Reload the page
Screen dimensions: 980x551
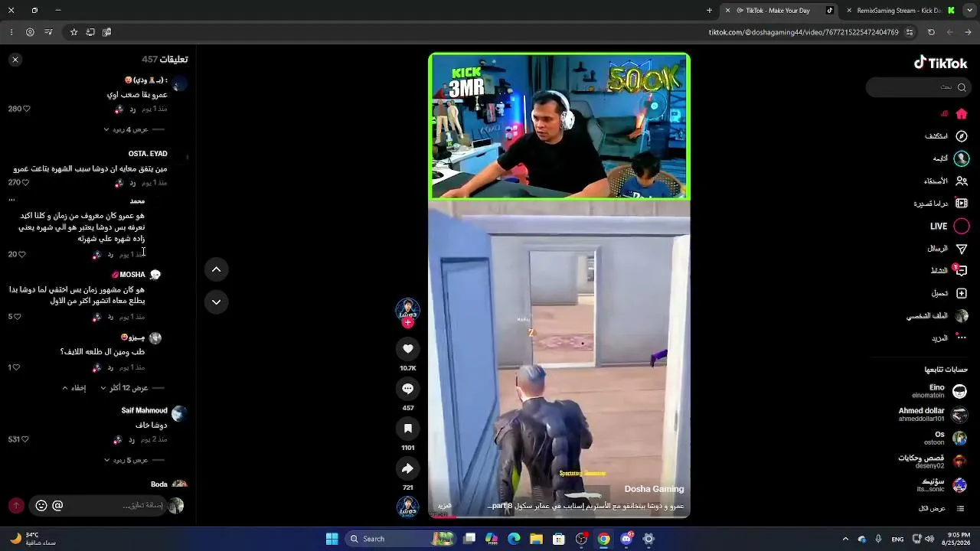click(x=931, y=32)
